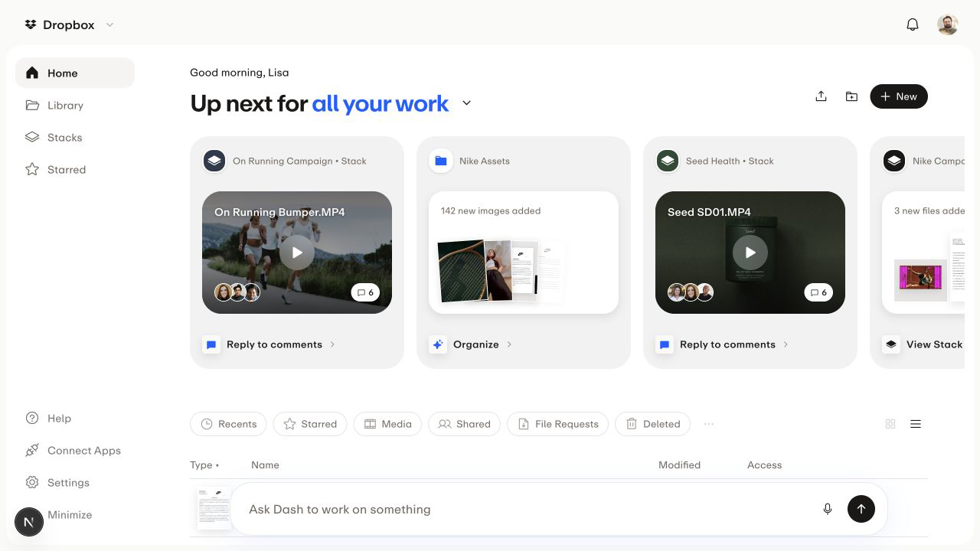This screenshot has height=551, width=980.
Task: Click the View Stack icon
Action: coord(891,344)
